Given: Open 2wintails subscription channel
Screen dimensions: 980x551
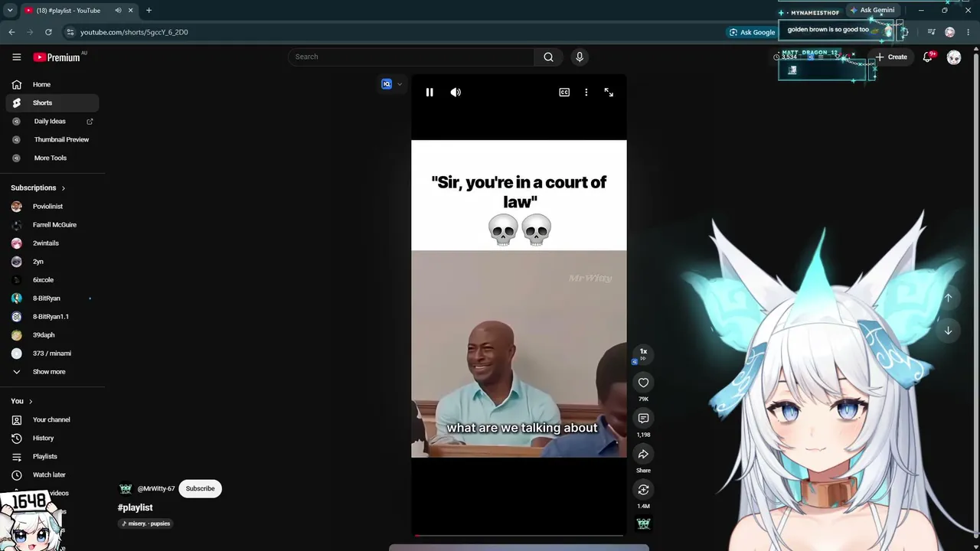Looking at the screenshot, I should (x=52, y=243).
